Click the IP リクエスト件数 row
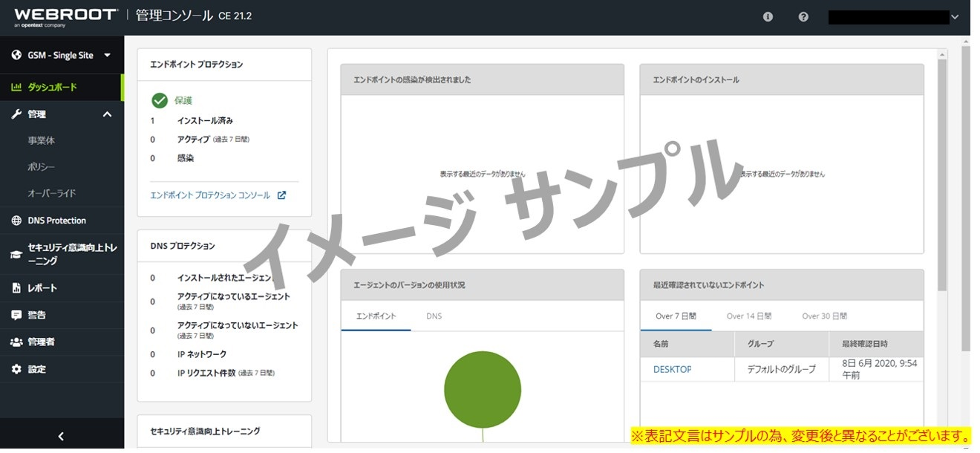Screen dimensions: 980x453 212,373
